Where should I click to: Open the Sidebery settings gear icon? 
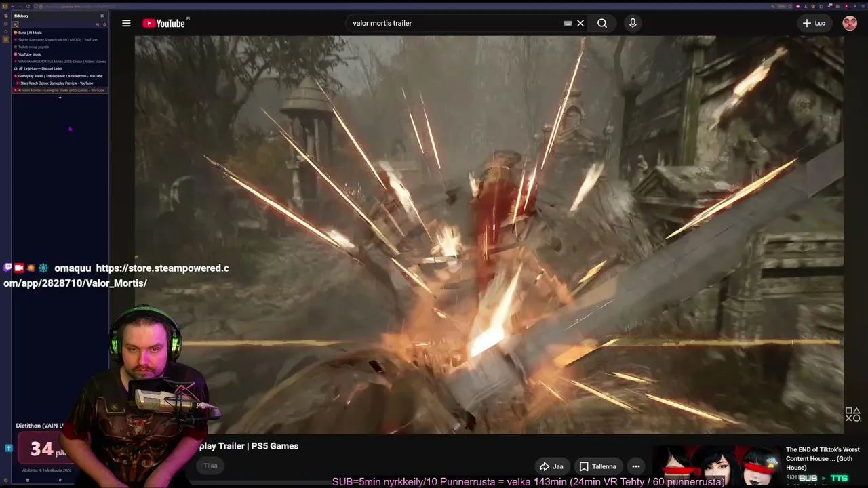click(x=104, y=24)
